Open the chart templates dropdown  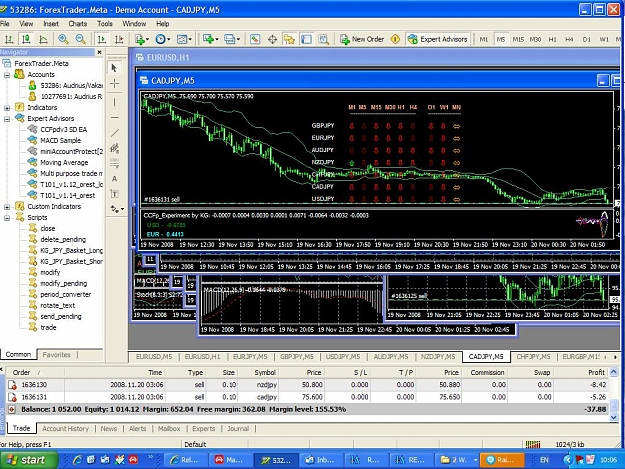coord(184,39)
